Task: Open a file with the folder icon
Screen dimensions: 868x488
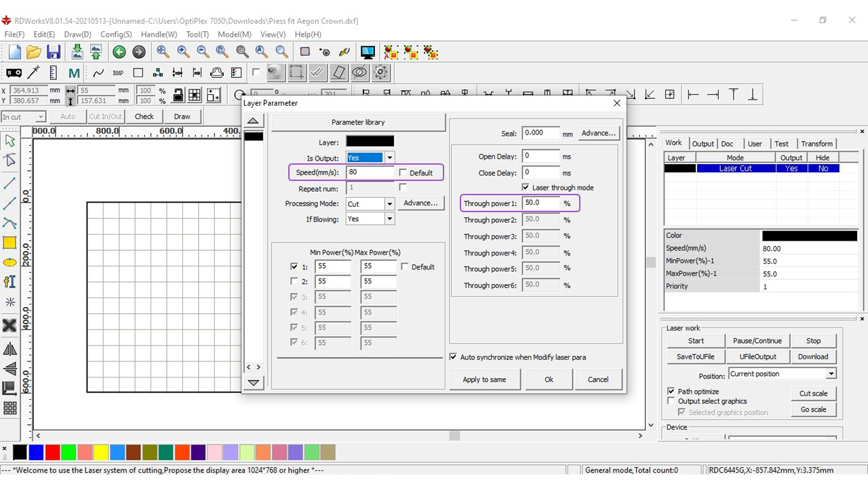Action: [x=34, y=52]
